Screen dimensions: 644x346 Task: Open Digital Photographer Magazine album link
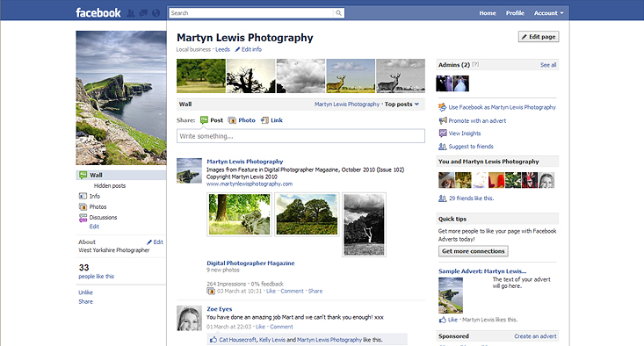[250, 263]
